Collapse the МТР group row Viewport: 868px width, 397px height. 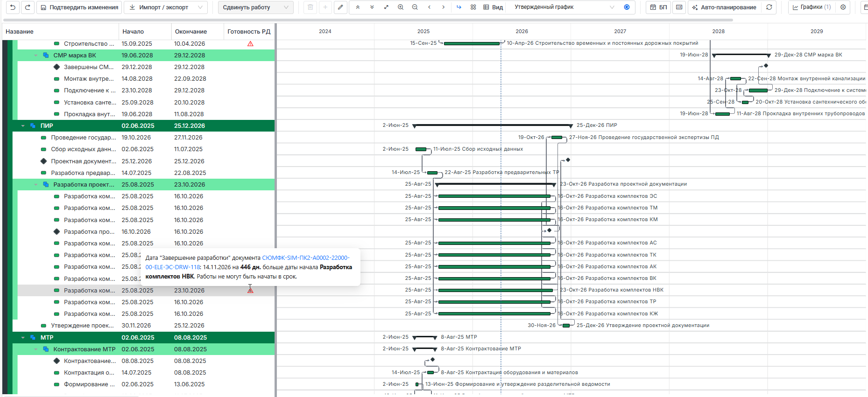[x=23, y=338]
